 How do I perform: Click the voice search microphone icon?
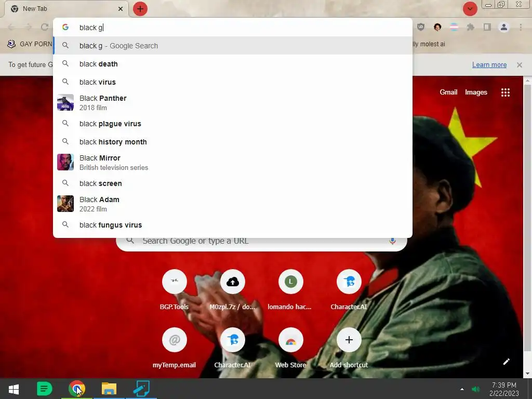tap(392, 241)
